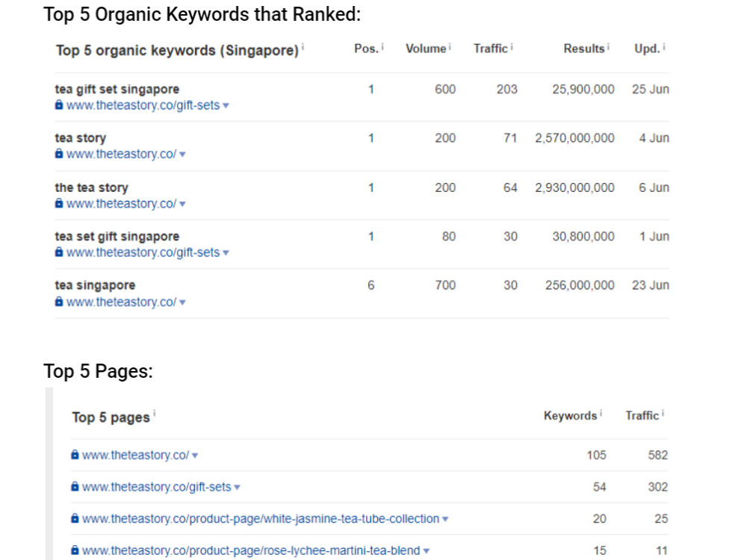Click info icon beside Pos. column header
The height and width of the screenshot is (560, 747).
[x=382, y=46]
